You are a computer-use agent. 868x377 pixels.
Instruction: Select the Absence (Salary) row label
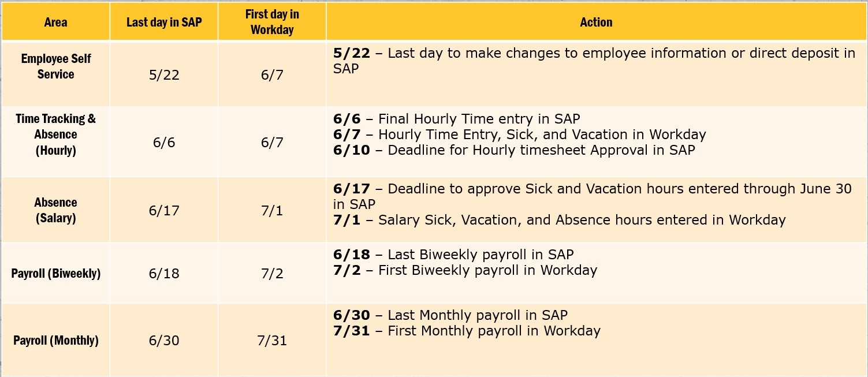[x=55, y=210]
